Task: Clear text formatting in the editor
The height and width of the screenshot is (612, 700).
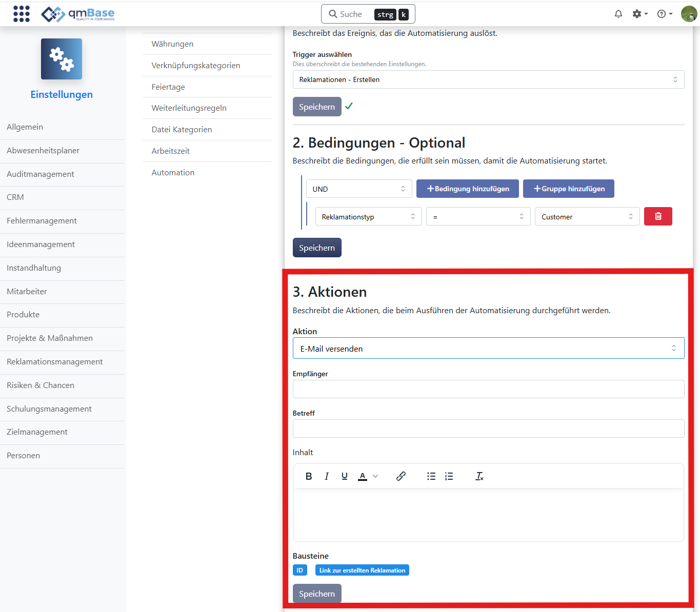Action: click(x=479, y=476)
